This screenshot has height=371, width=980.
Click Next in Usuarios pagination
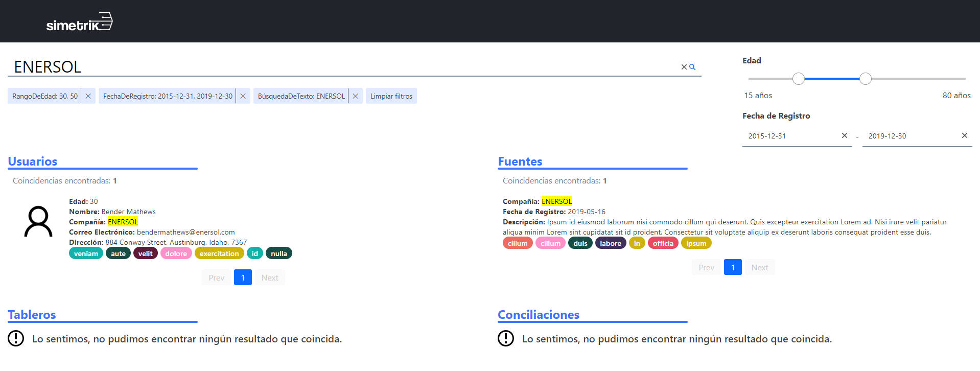(270, 277)
